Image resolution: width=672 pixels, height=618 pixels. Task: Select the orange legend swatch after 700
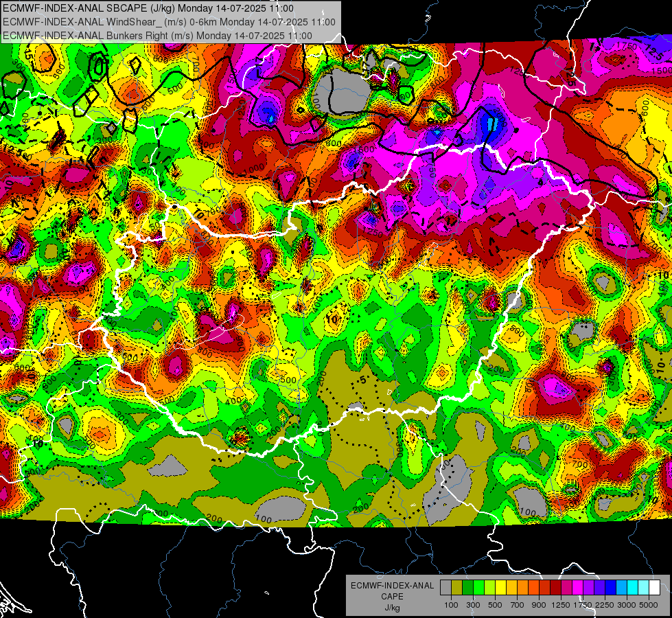[x=523, y=587]
